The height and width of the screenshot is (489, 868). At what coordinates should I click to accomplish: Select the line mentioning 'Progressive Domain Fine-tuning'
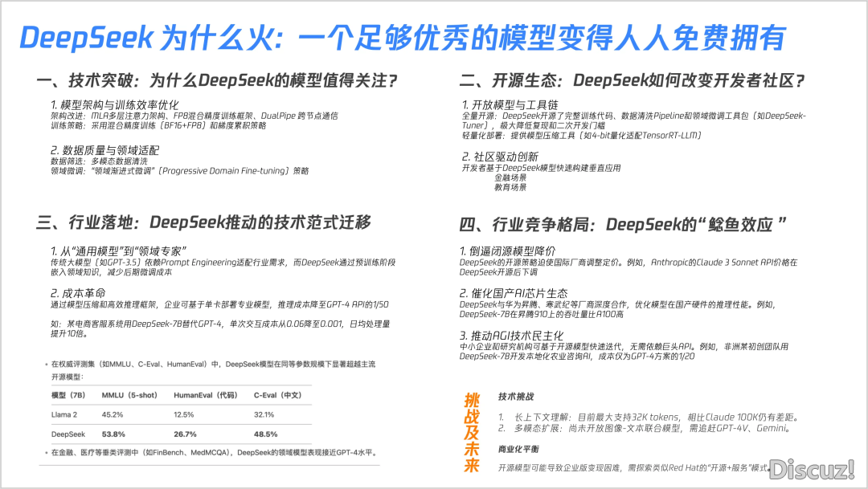[x=179, y=171]
